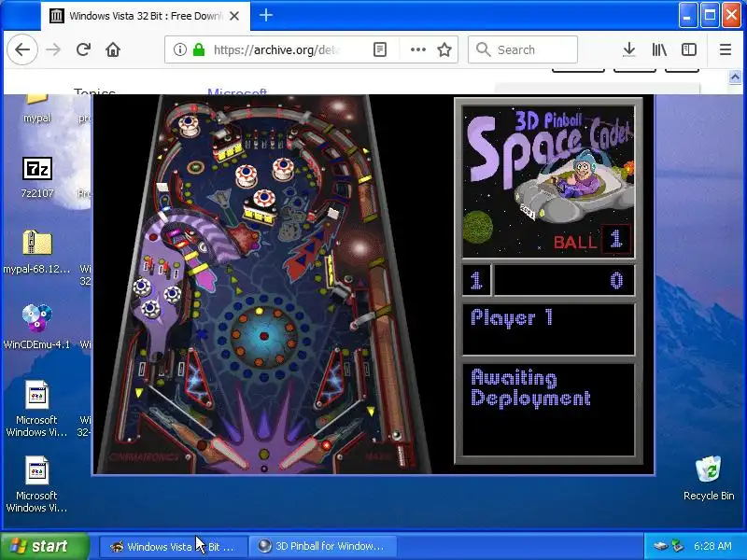The height and width of the screenshot is (560, 747).
Task: Click the score value 0 display
Action: [616, 281]
